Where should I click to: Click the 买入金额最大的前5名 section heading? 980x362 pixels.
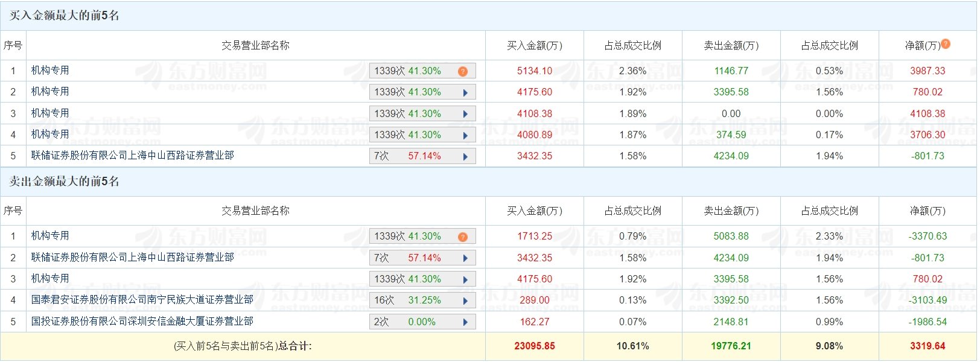pos(64,16)
